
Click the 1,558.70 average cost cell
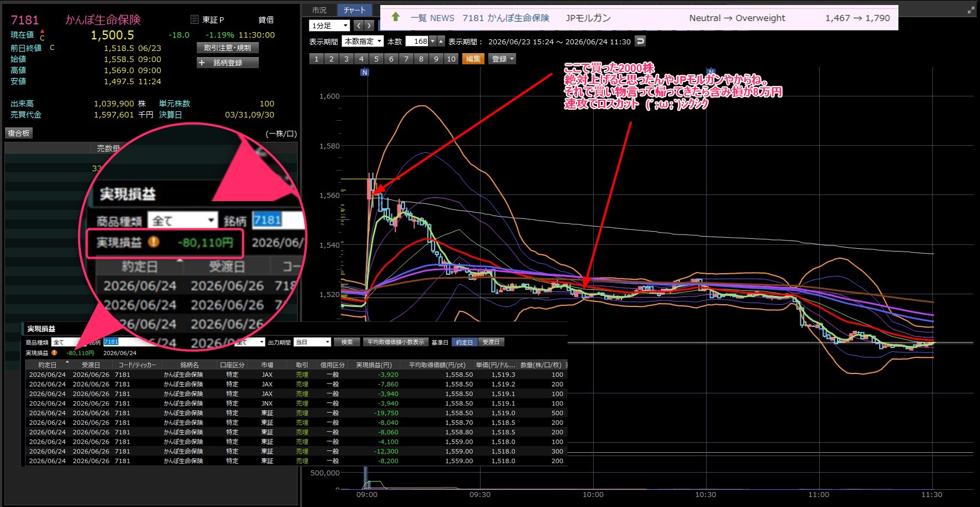[x=459, y=422]
